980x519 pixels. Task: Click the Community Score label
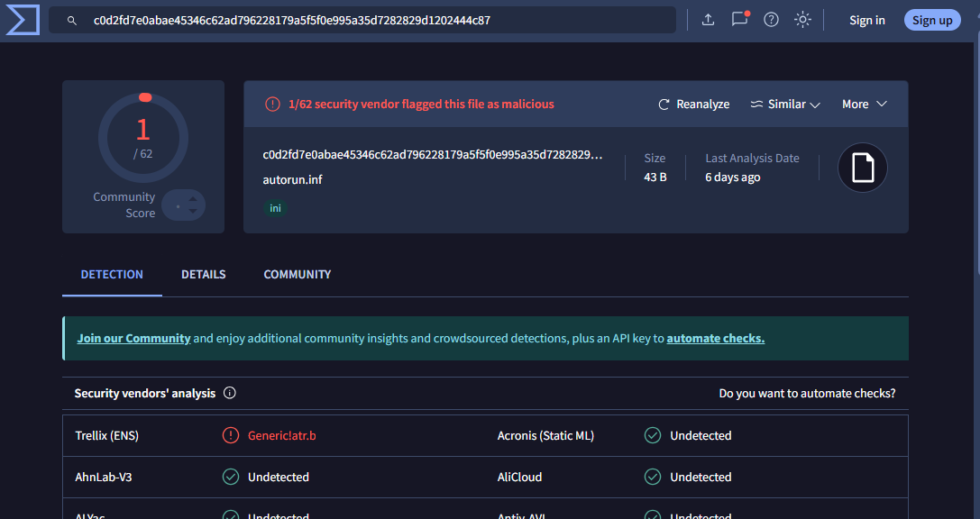pos(124,205)
